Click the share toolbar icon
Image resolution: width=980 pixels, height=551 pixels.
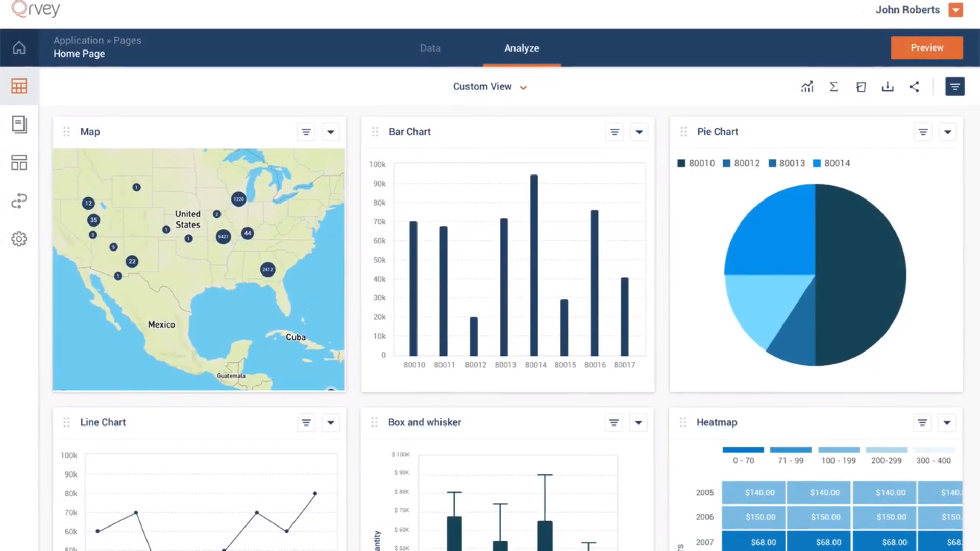[x=914, y=87]
